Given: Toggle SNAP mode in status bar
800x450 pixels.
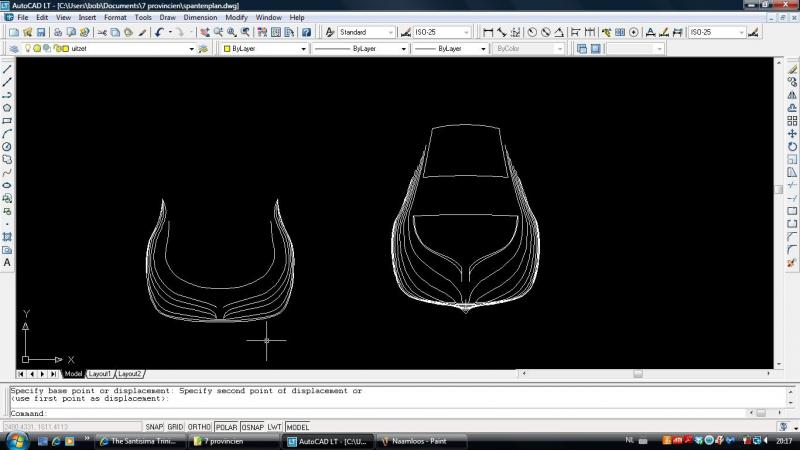Looking at the screenshot, I should point(154,427).
